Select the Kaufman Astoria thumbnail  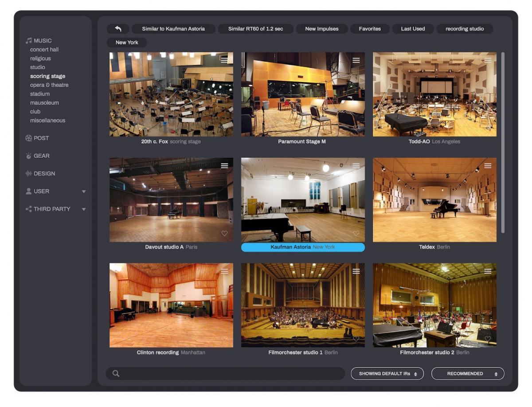click(303, 200)
